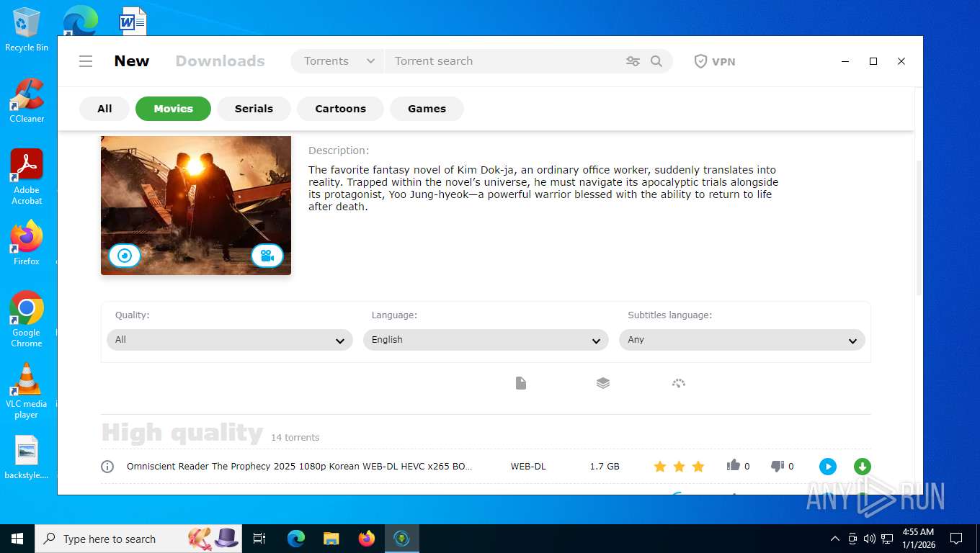Click the VPN shield icon

(x=700, y=61)
